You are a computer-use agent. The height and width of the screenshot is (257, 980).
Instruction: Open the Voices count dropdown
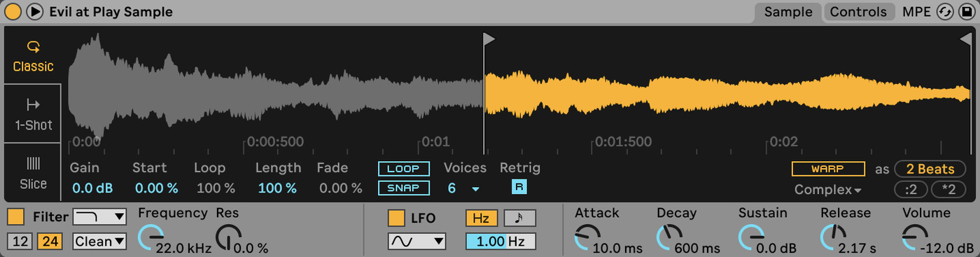[x=464, y=188]
